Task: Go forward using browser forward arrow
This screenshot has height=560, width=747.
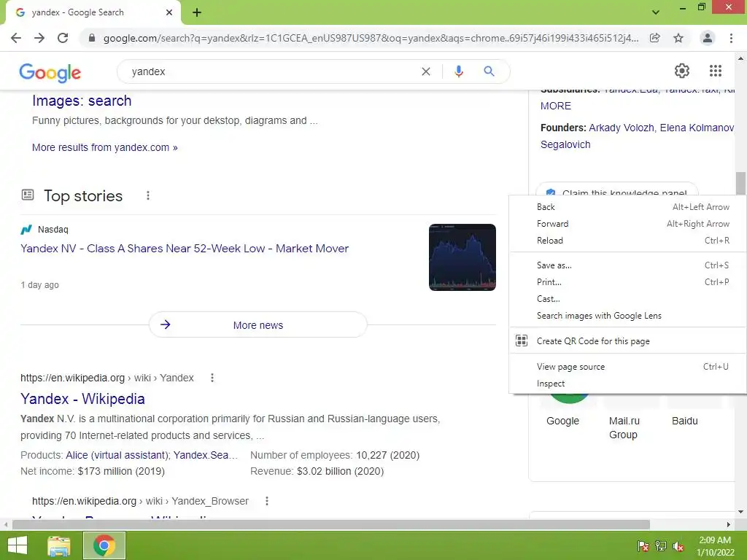Action: [x=39, y=38]
